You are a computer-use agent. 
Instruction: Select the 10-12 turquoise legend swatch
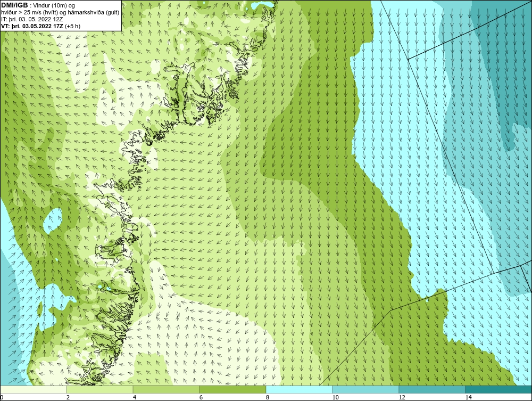pyautogui.click(x=366, y=389)
